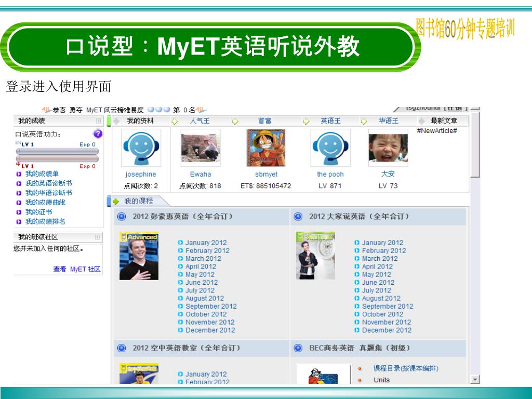
Task: Open 我的成绩单 link
Action: 42,174
